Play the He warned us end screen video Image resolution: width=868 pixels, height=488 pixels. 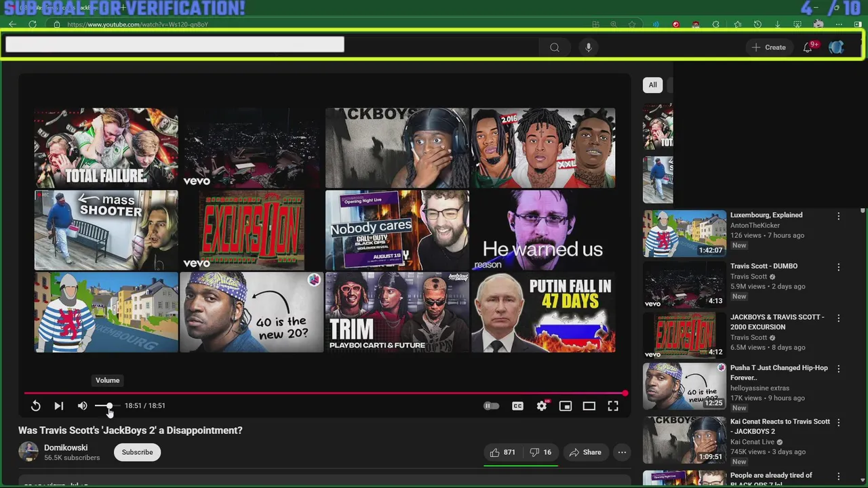542,230
